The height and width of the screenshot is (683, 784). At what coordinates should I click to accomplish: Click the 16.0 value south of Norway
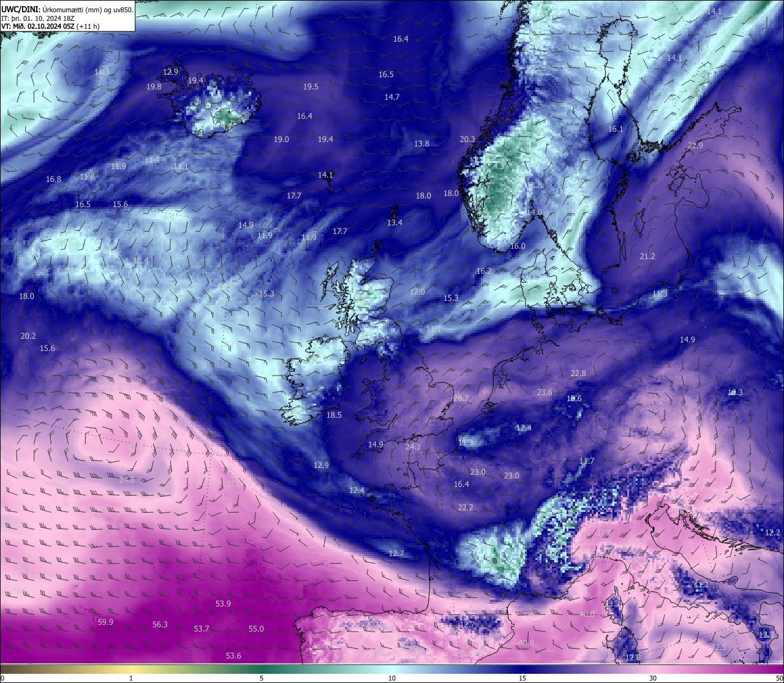click(x=518, y=246)
